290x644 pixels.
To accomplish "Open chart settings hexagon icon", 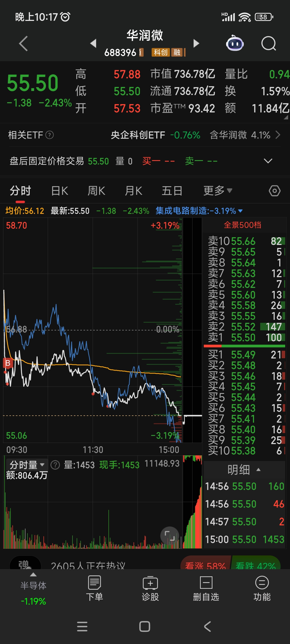I will [274, 191].
